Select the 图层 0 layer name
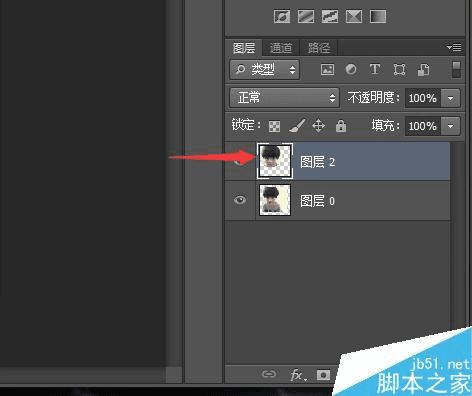 pyautogui.click(x=317, y=201)
